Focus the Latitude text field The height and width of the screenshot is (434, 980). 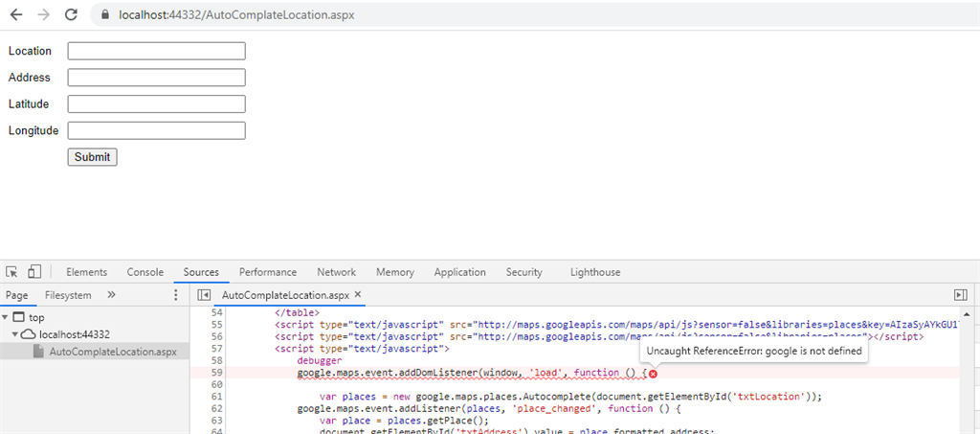(x=156, y=103)
